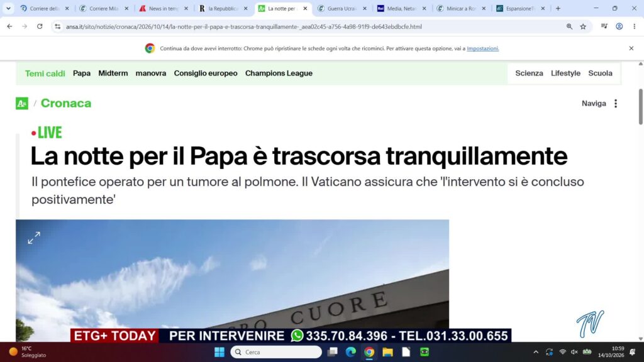644x362 pixels.
Task: Open the Chrome profile icon
Action: [619, 26]
